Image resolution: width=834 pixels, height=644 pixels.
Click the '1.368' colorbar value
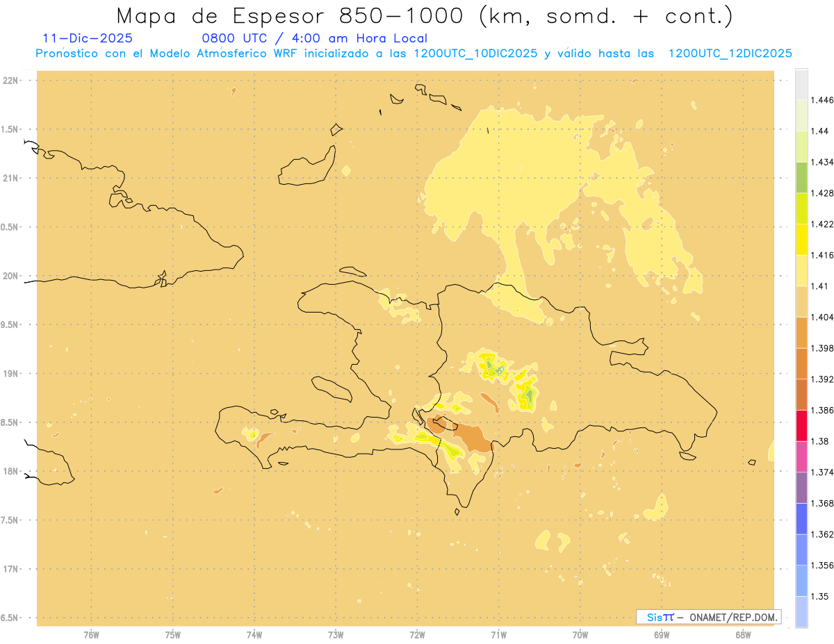[x=821, y=503]
